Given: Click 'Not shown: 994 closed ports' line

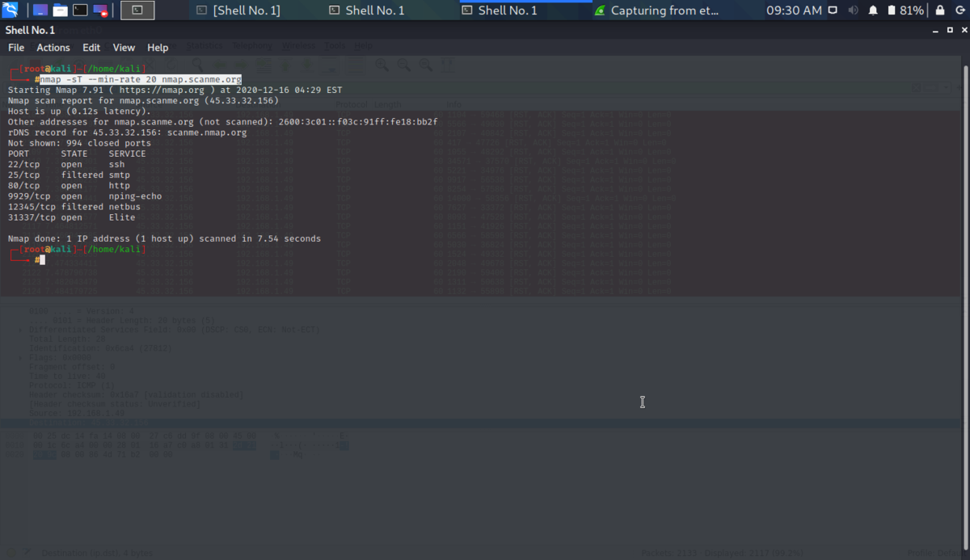Looking at the screenshot, I should 79,143.
